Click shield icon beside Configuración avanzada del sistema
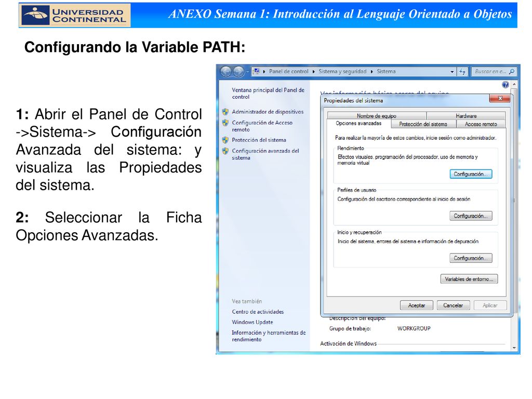532x399 pixels. click(x=225, y=151)
